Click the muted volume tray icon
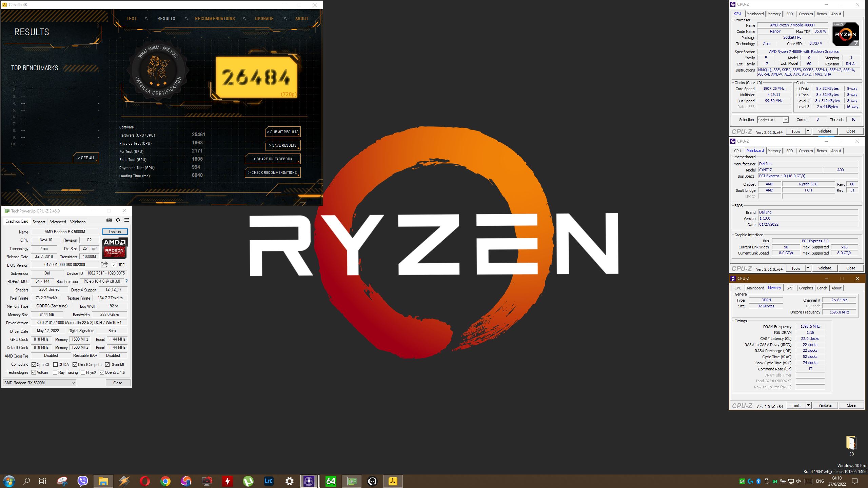Screen dimensions: 868x488 point(799,481)
